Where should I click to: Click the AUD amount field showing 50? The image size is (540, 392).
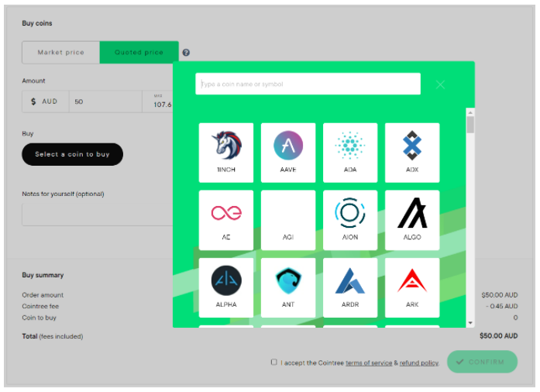(105, 101)
